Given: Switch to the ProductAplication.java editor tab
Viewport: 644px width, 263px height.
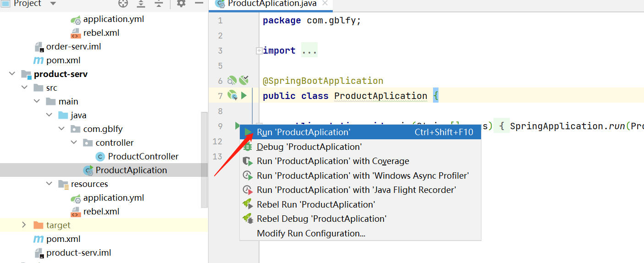Looking at the screenshot, I should pyautogui.click(x=271, y=4).
